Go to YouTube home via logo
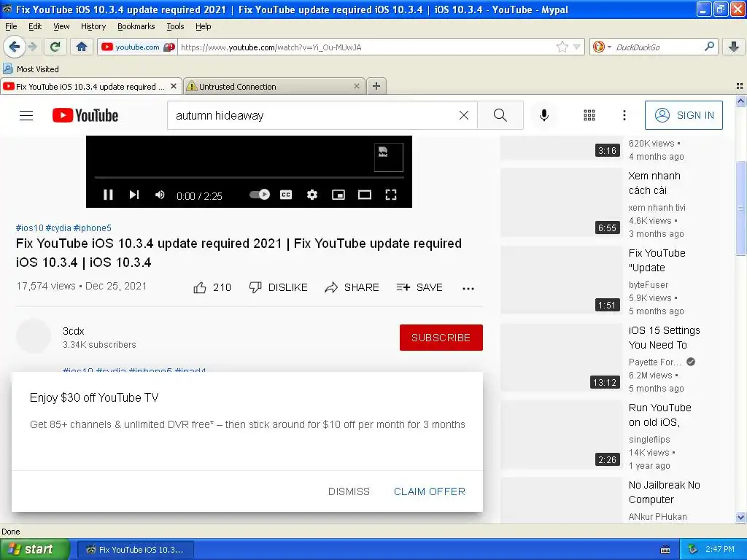This screenshot has width=747, height=560. point(85,115)
